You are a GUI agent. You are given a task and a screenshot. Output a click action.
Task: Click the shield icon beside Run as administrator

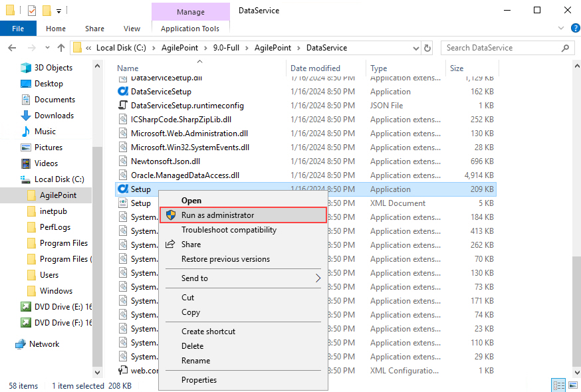click(x=170, y=215)
